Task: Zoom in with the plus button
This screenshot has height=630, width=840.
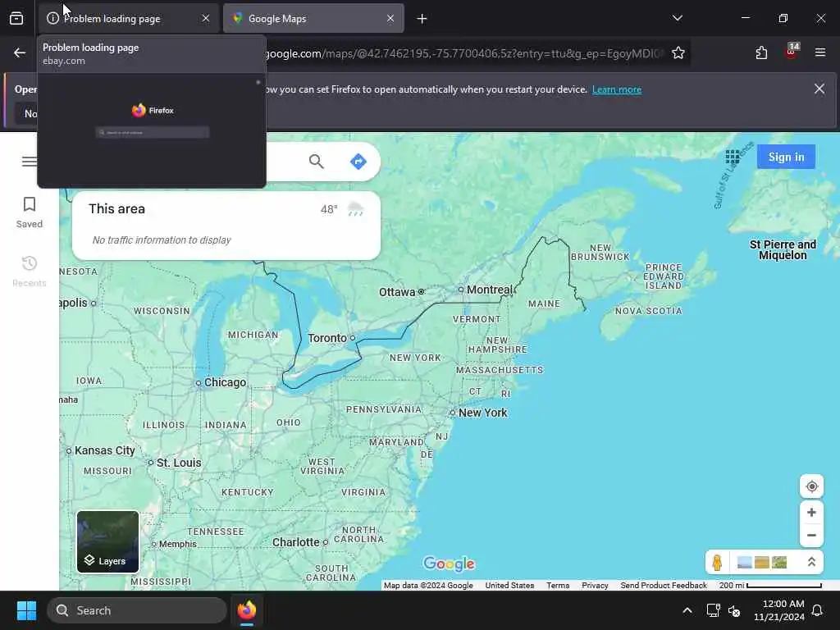Action: click(811, 512)
